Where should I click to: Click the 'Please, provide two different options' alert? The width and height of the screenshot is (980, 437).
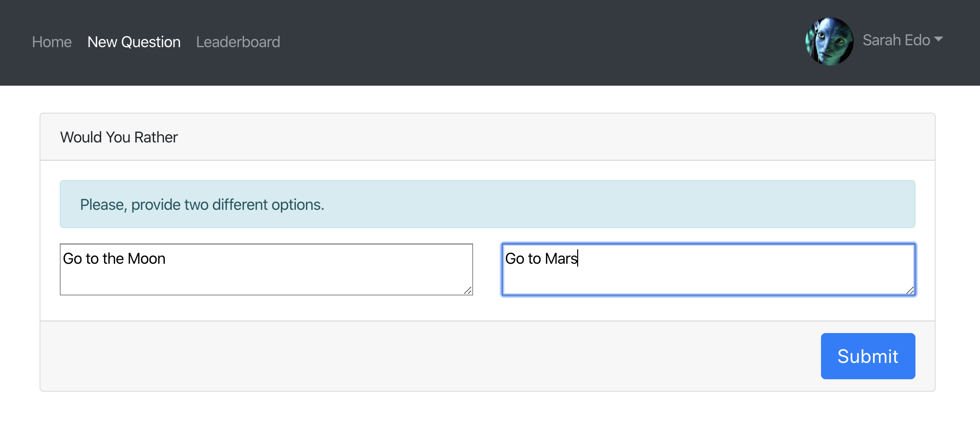pyautogui.click(x=487, y=204)
